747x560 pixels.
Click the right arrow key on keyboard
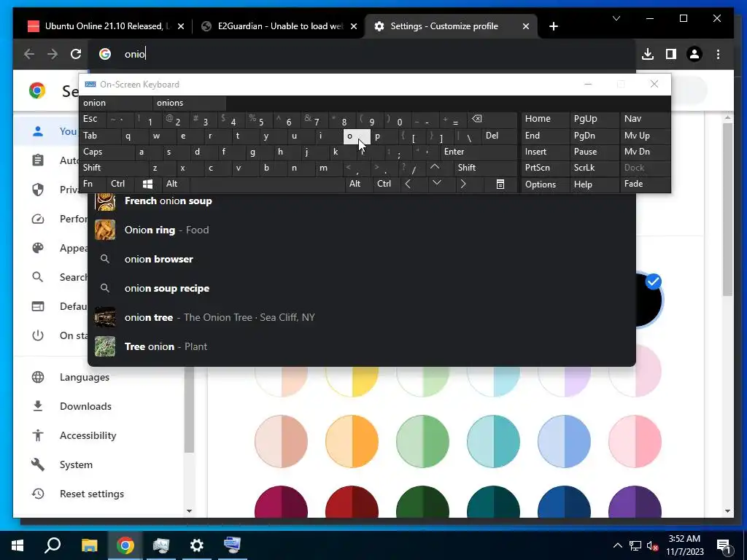pyautogui.click(x=463, y=184)
